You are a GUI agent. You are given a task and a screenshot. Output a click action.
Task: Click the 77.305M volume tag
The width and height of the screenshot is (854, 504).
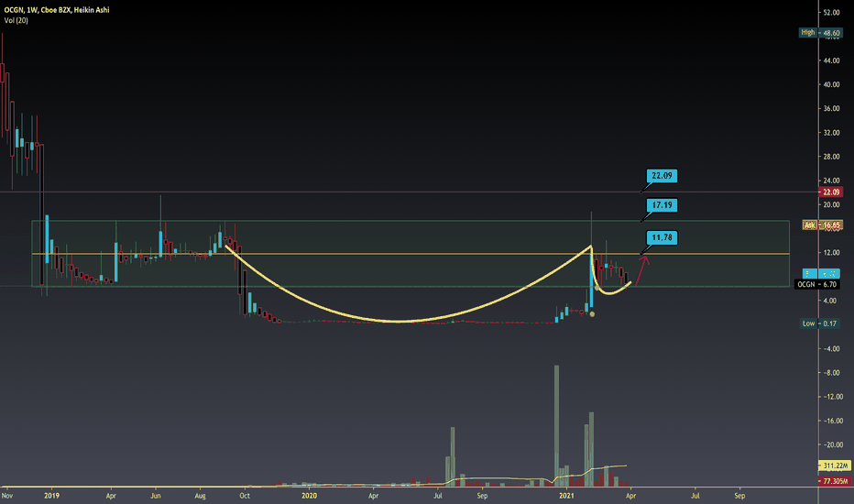[835, 481]
